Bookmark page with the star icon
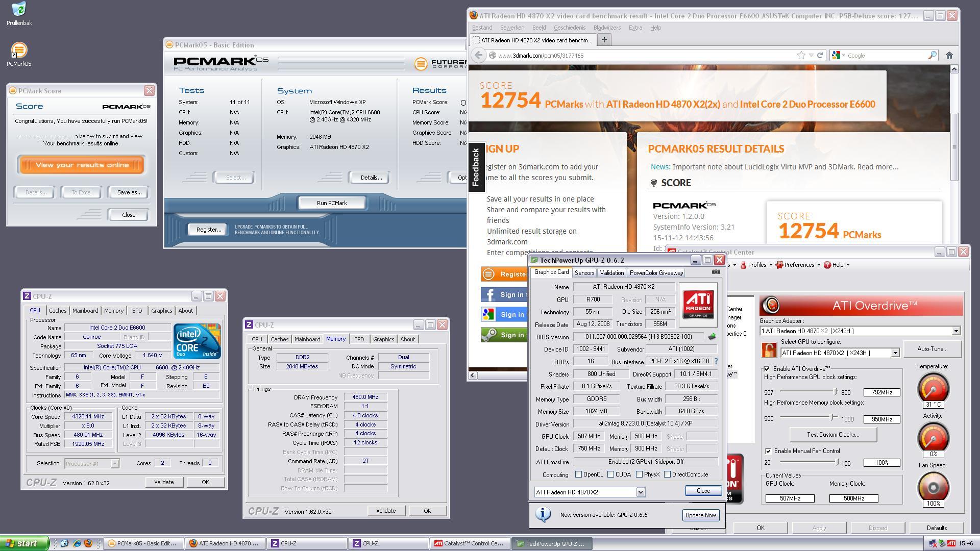Image resolution: width=980 pixels, height=551 pixels. (801, 55)
